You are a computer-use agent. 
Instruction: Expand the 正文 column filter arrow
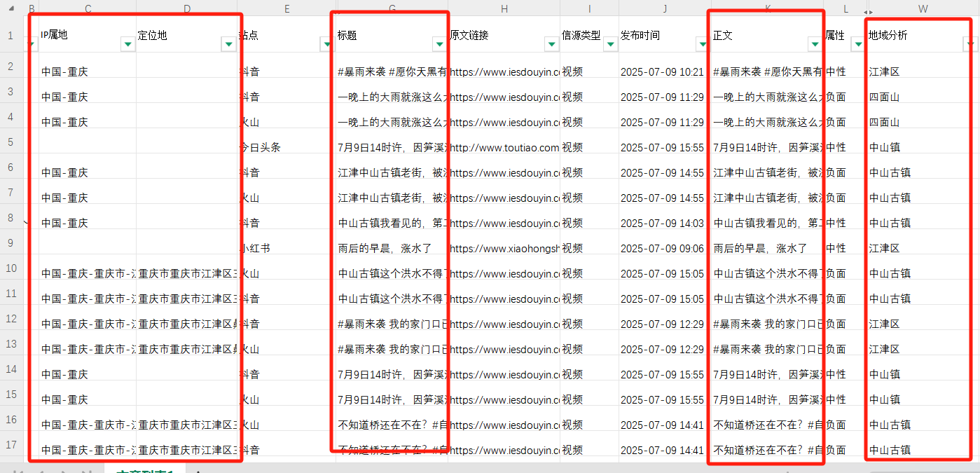(x=814, y=44)
